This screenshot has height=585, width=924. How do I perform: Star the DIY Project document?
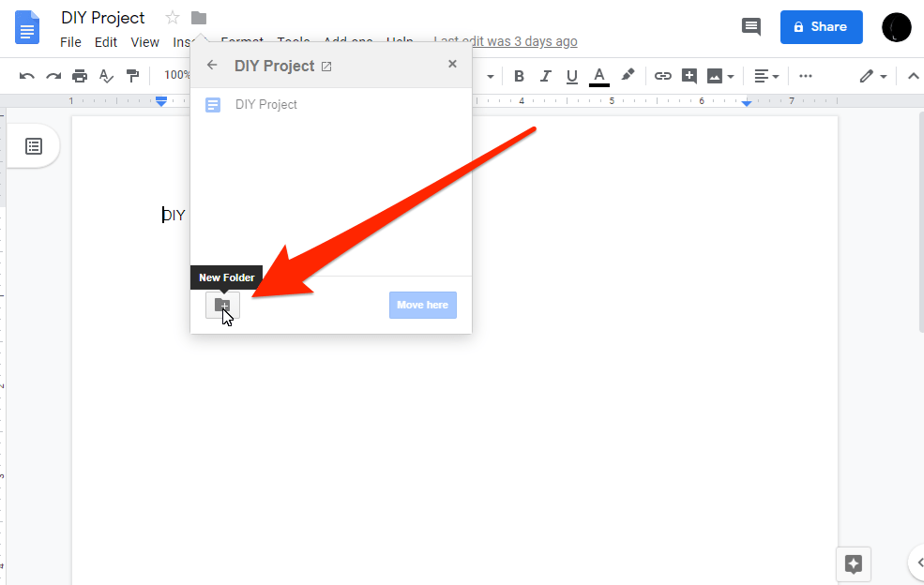172,18
